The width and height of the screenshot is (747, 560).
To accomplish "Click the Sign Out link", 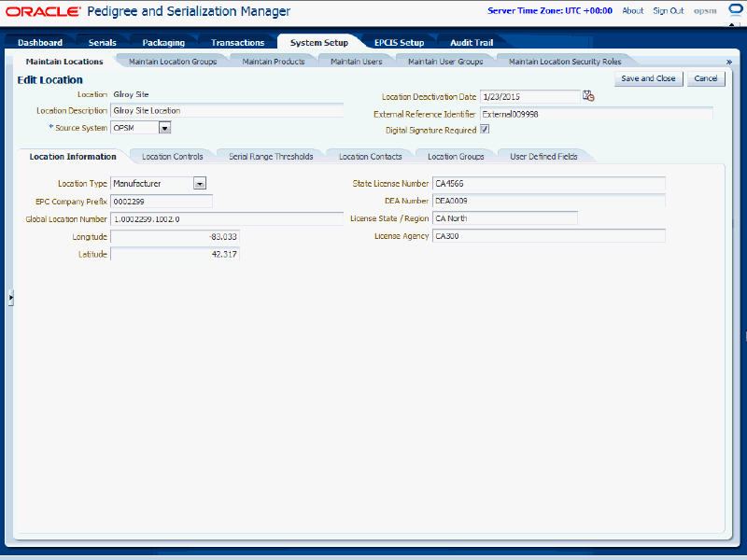I will 669,10.
